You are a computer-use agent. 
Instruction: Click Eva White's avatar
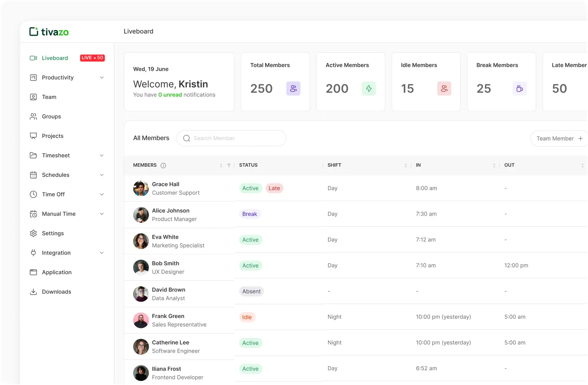coord(141,241)
